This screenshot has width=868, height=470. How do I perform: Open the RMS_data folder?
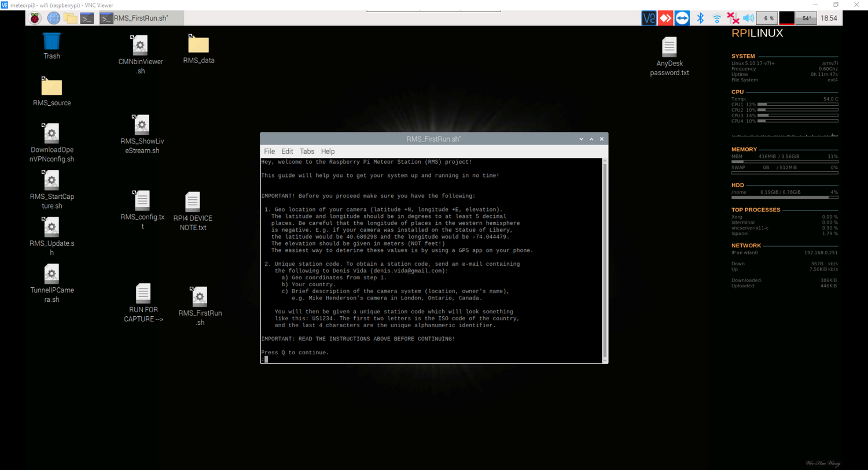[x=198, y=43]
